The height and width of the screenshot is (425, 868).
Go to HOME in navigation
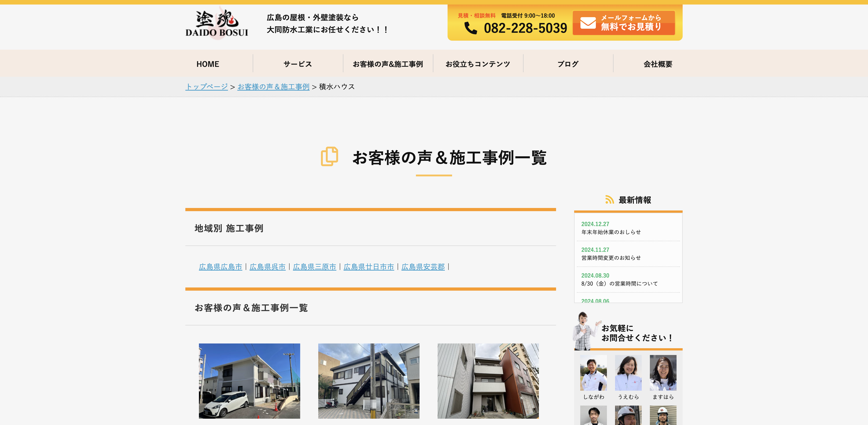tap(208, 64)
